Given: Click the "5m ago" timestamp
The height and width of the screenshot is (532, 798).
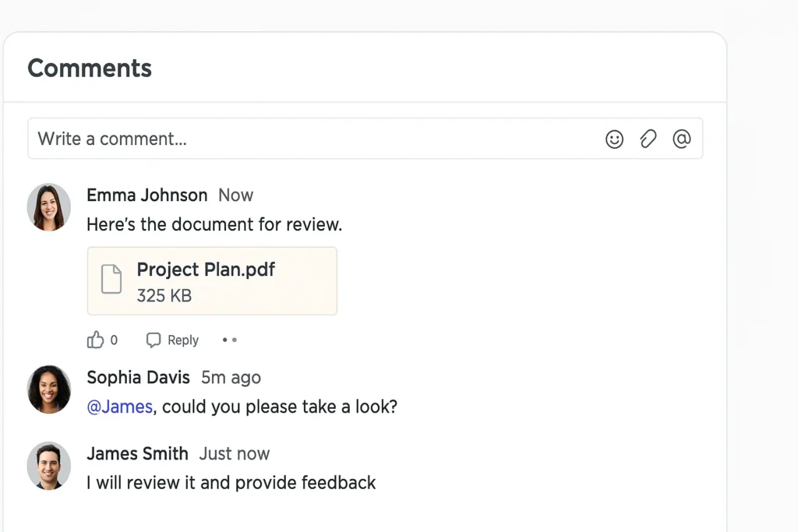Looking at the screenshot, I should (231, 378).
